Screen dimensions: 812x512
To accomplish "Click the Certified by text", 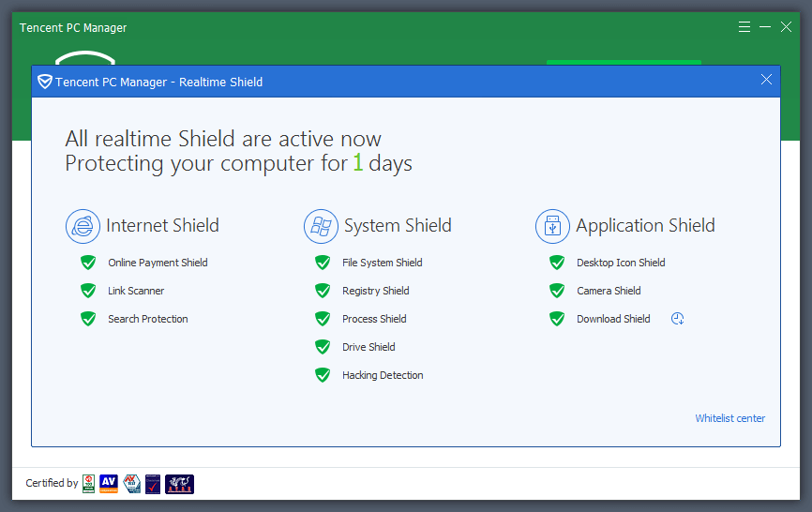I will coord(52,483).
